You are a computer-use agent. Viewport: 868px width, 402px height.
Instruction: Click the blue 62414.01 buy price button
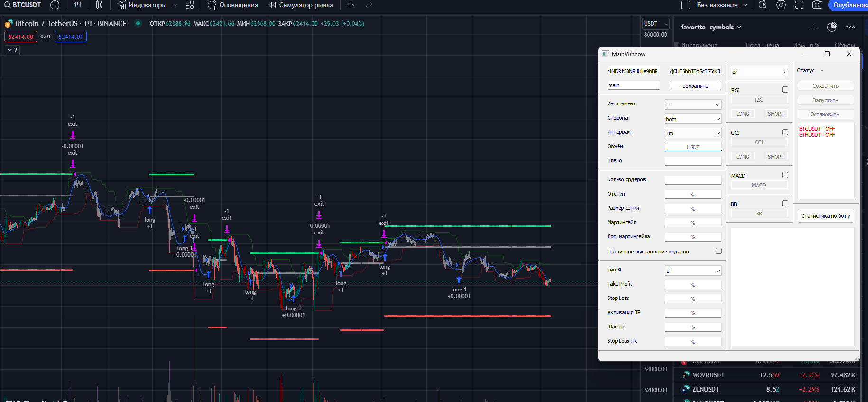[71, 37]
